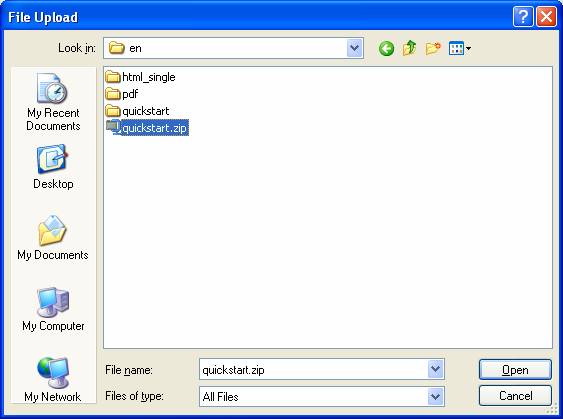Navigate up one folder level
This screenshot has width=563, height=419.
pyautogui.click(x=409, y=48)
